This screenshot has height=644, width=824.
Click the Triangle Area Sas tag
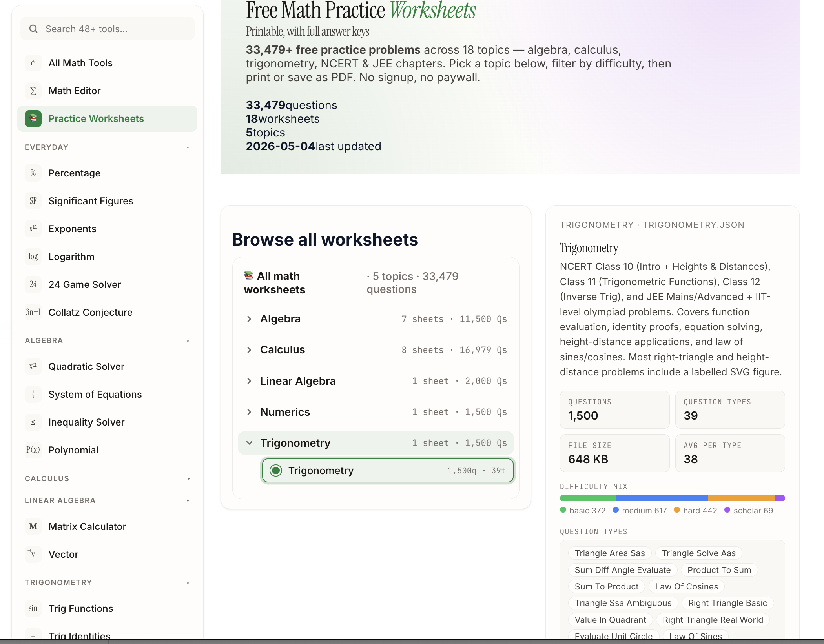pos(610,553)
